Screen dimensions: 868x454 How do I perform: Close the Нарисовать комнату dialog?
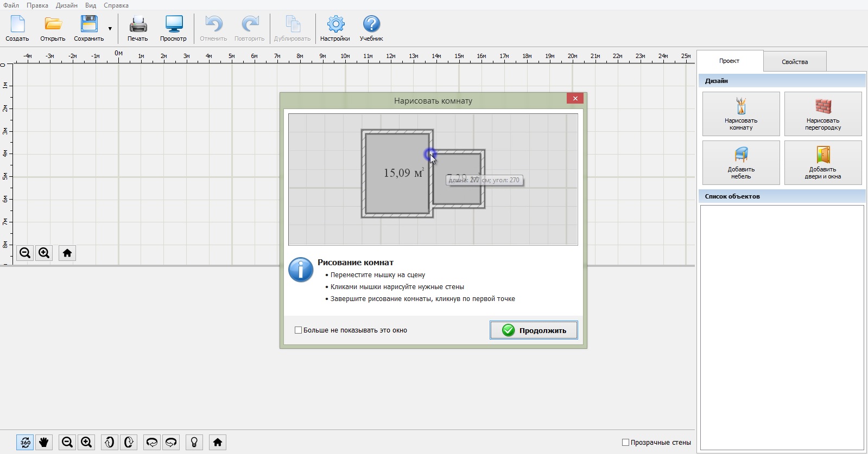(x=575, y=98)
